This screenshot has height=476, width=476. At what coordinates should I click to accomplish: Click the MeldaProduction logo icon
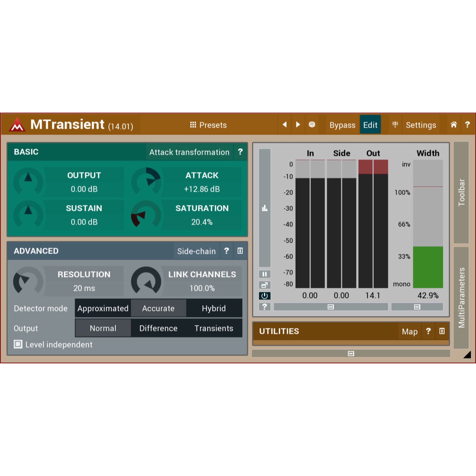[17, 124]
